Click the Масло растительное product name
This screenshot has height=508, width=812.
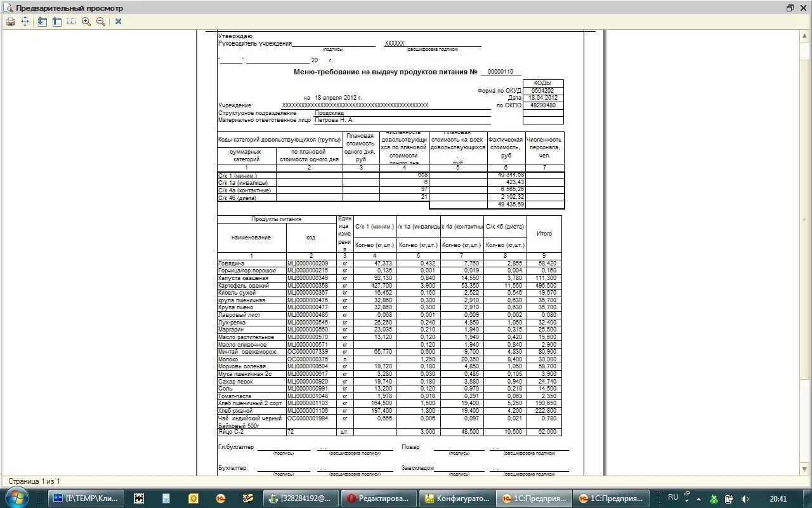246,337
